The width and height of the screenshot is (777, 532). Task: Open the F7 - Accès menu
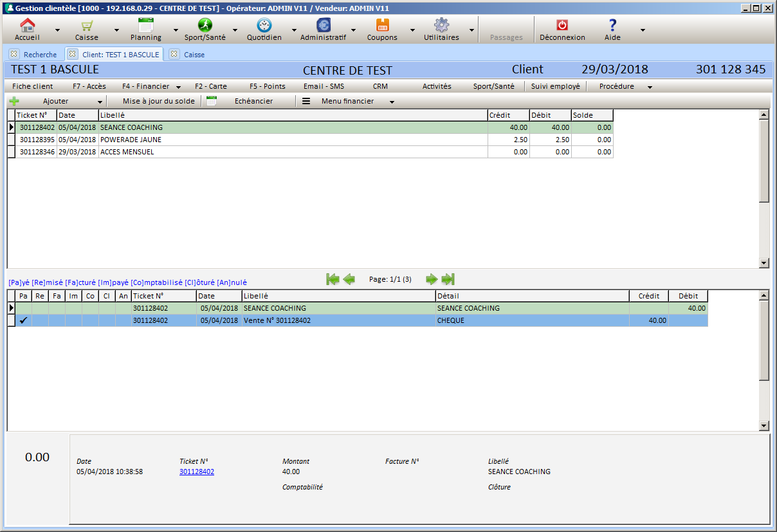[89, 86]
